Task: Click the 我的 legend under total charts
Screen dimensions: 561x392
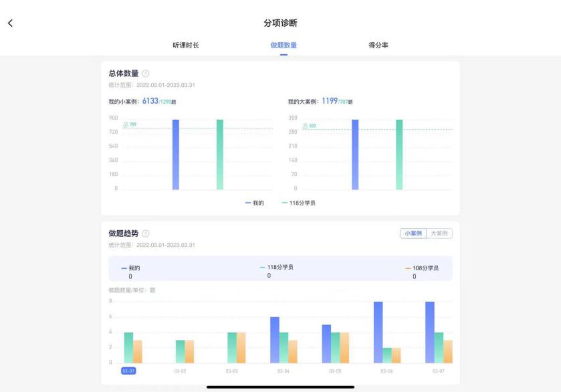Action: (x=254, y=203)
